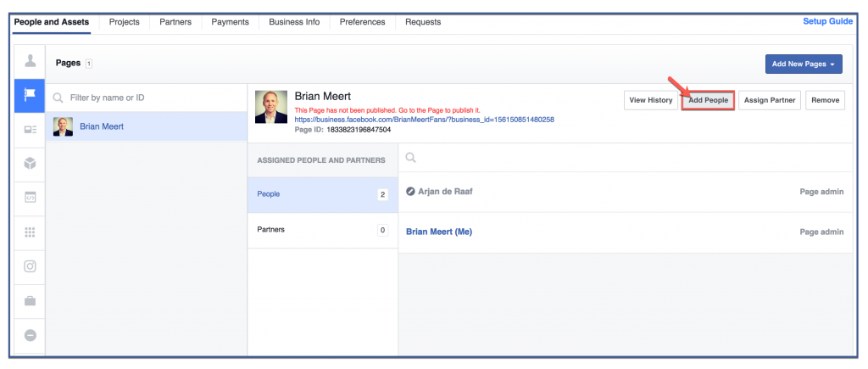Click the pending icon next to Arjan de Raaf
868x369 pixels.
410,192
